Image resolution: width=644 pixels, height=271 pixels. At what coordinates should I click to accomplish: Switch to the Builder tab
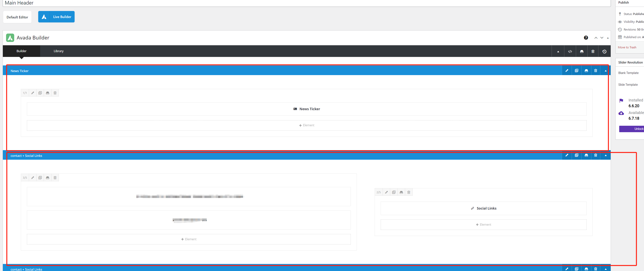pyautogui.click(x=22, y=51)
